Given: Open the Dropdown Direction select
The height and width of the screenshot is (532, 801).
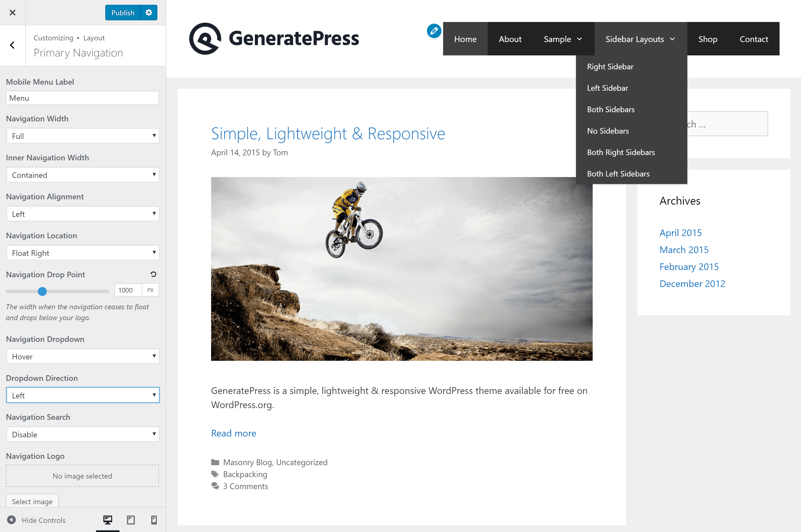Looking at the screenshot, I should pyautogui.click(x=83, y=395).
